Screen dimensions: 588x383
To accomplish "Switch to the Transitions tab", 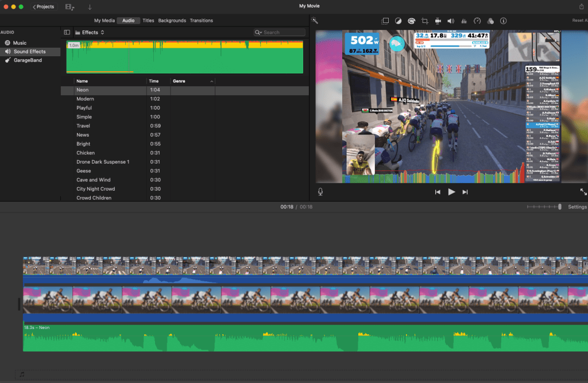I will (x=201, y=21).
